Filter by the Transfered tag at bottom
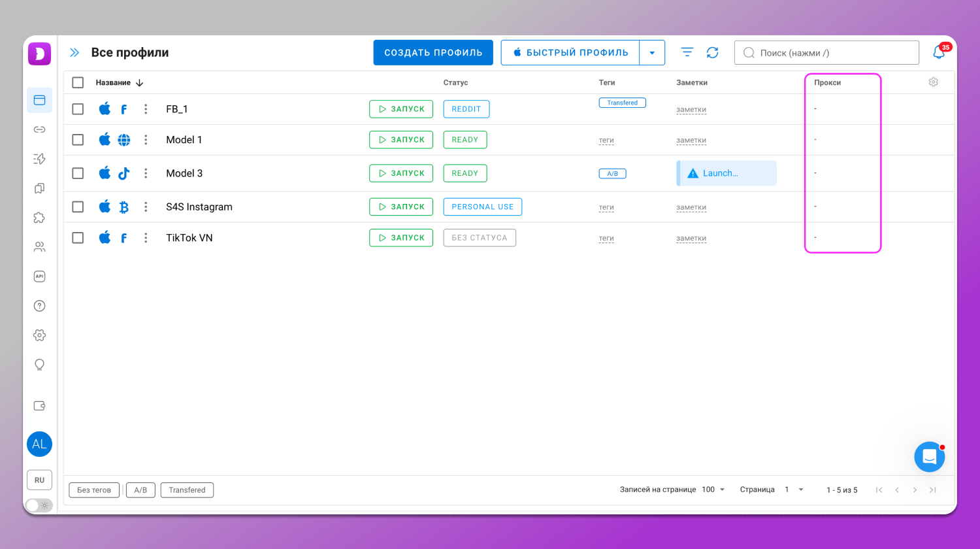980x549 pixels. (187, 490)
